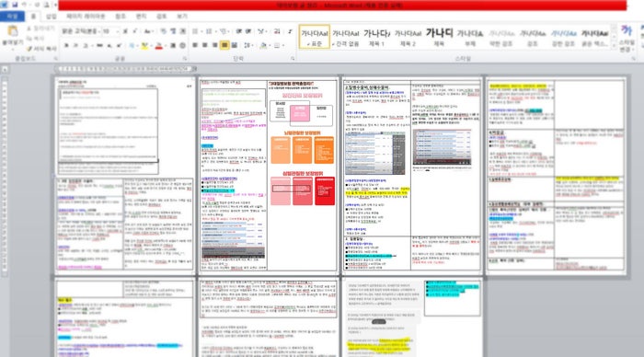Toggle bold formatting in font group
The image size is (644, 357).
point(66,46)
